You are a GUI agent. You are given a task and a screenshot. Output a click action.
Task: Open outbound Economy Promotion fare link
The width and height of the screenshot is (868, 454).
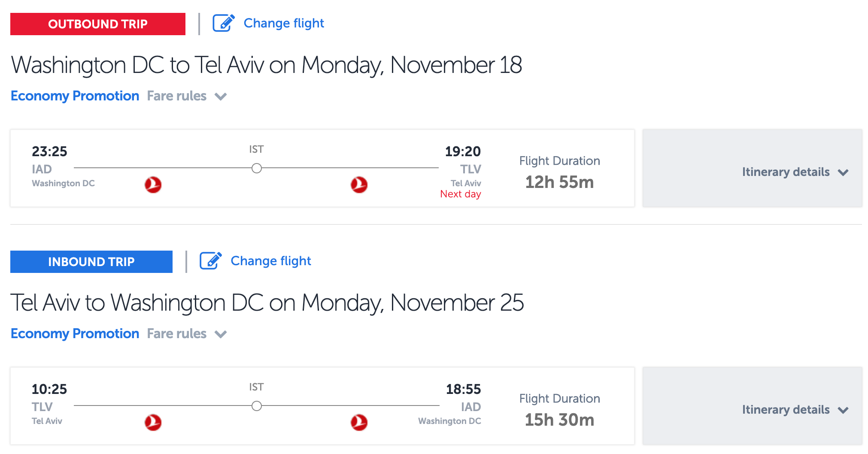tap(75, 96)
